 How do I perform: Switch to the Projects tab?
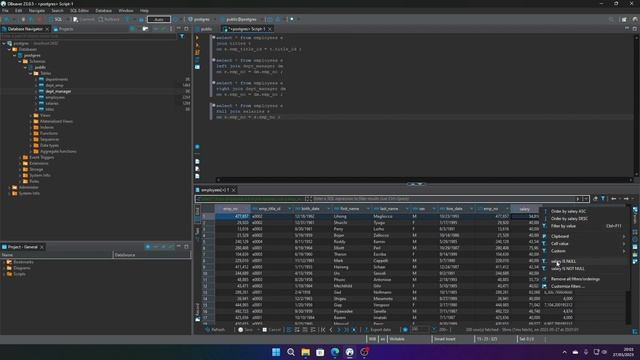coord(64,29)
